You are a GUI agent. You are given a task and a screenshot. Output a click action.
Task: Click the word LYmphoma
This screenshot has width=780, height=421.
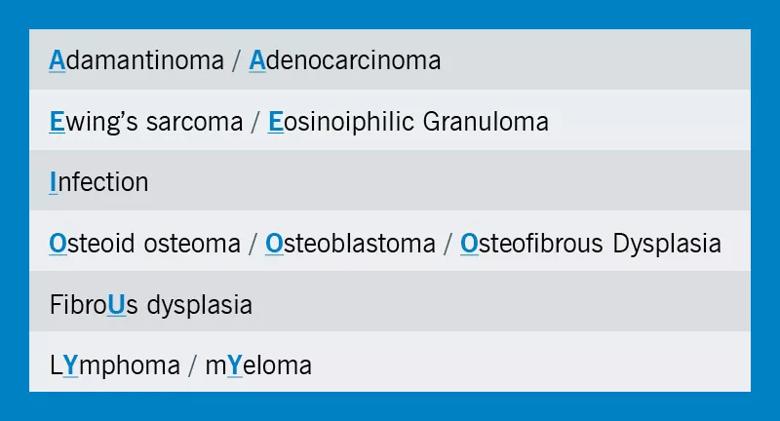(x=114, y=366)
